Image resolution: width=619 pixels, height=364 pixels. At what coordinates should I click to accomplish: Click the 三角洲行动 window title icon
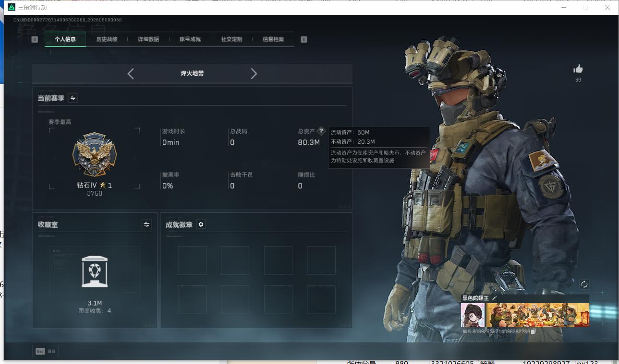pyautogui.click(x=12, y=7)
